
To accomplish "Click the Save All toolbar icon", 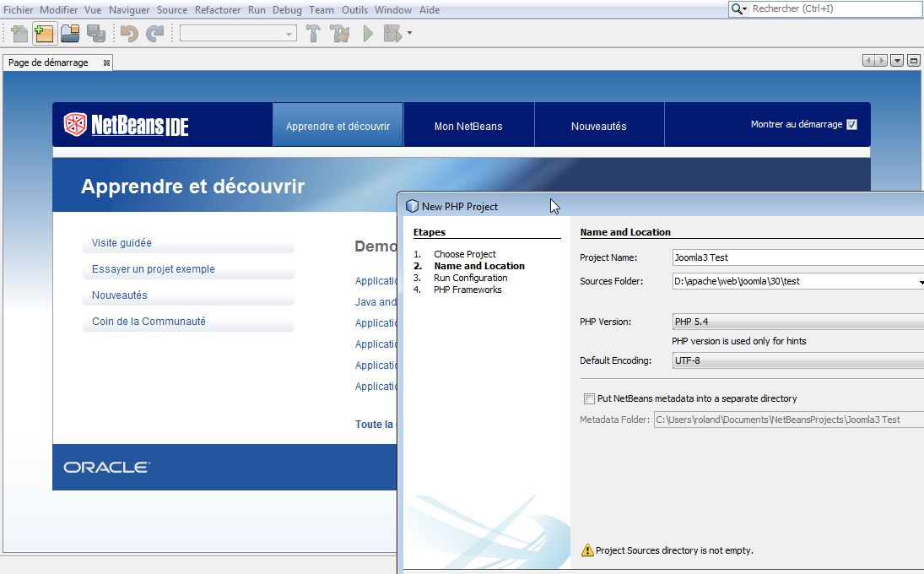I will [95, 34].
